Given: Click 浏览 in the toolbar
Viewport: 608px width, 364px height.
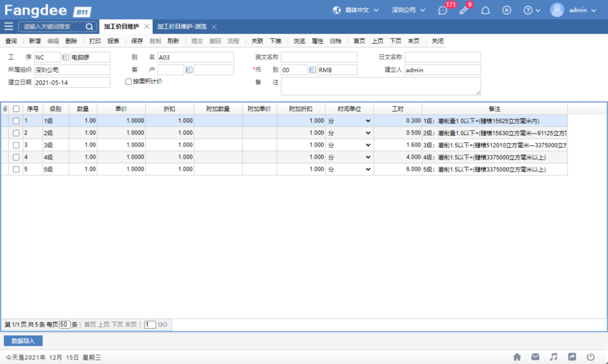Looking at the screenshot, I should pos(299,41).
